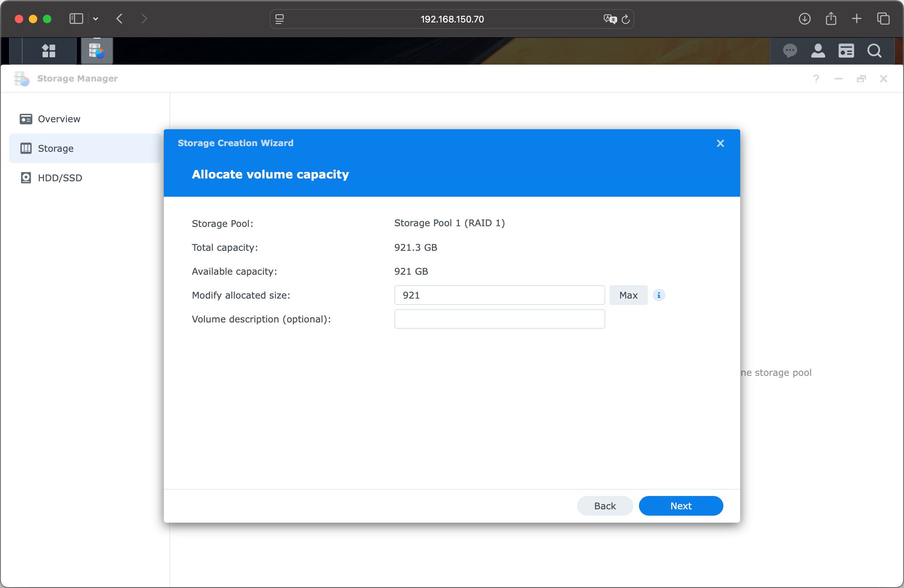
Task: Select Overview in the sidebar
Action: 59,119
